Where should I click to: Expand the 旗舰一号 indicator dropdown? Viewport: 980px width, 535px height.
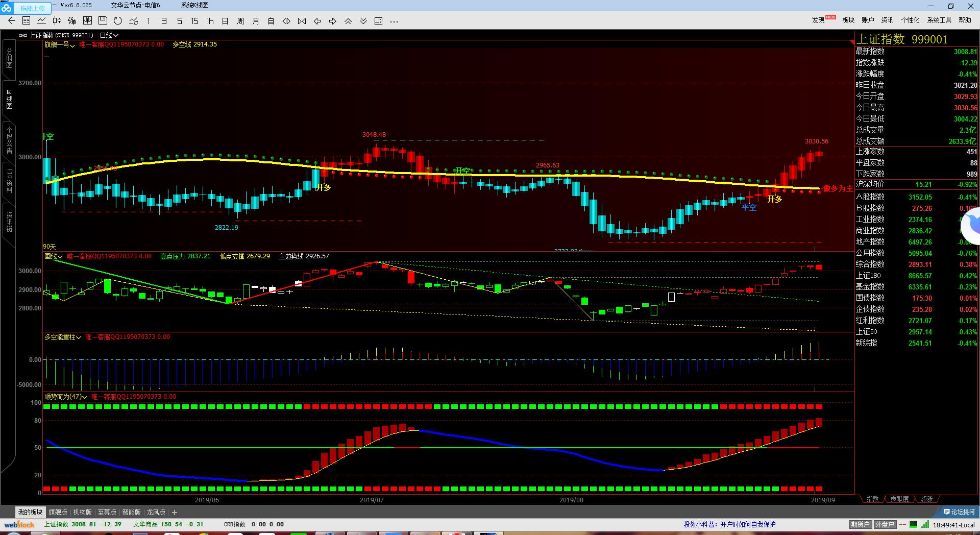[60, 44]
